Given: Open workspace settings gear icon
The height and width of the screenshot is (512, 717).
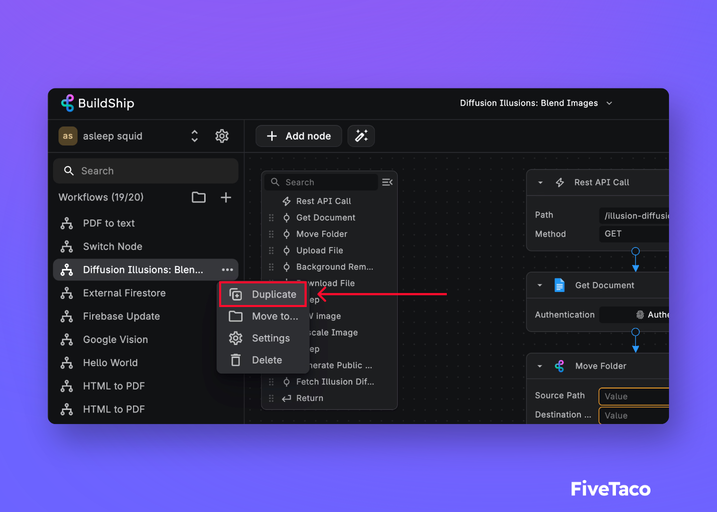Looking at the screenshot, I should pyautogui.click(x=222, y=136).
